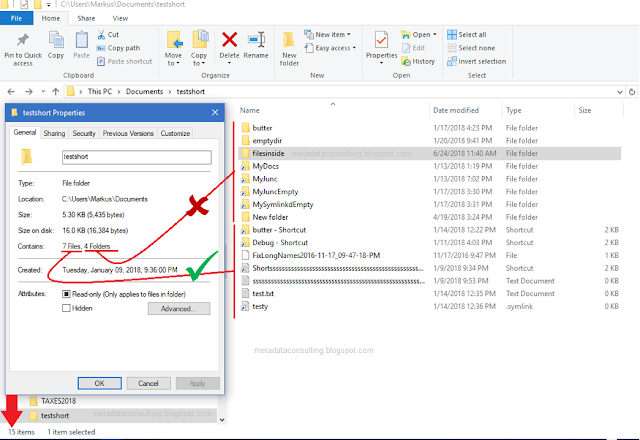Click Select none in ribbon

pyautogui.click(x=471, y=48)
